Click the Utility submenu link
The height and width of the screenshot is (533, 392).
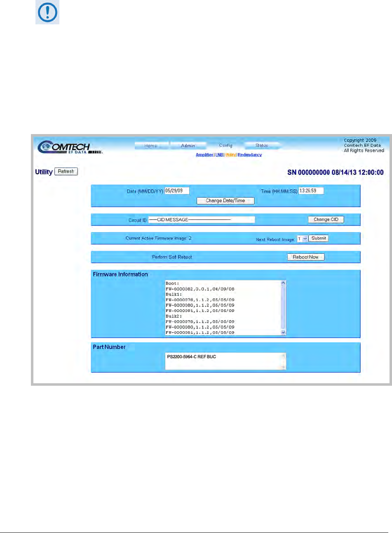(x=230, y=155)
